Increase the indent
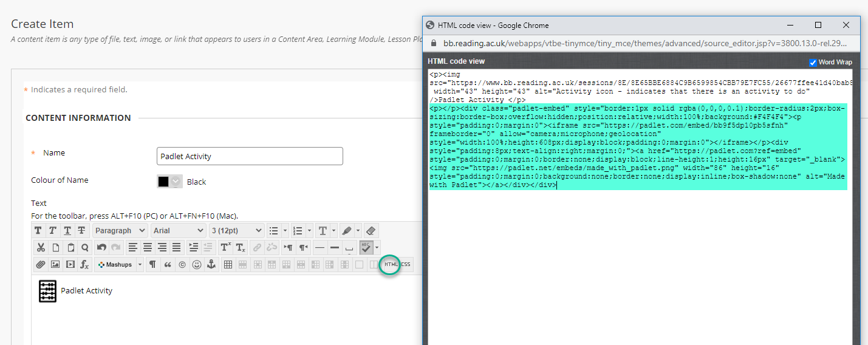868x345 pixels. (194, 247)
